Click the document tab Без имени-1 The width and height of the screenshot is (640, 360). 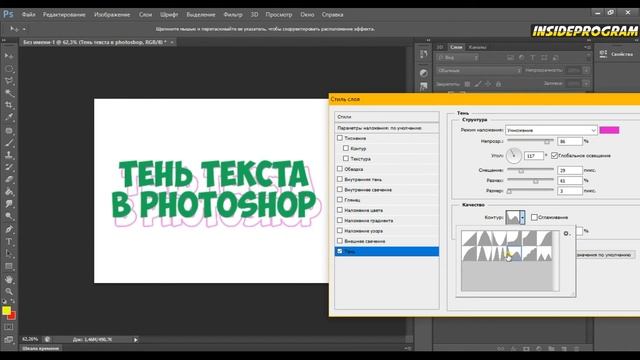pyautogui.click(x=95, y=42)
